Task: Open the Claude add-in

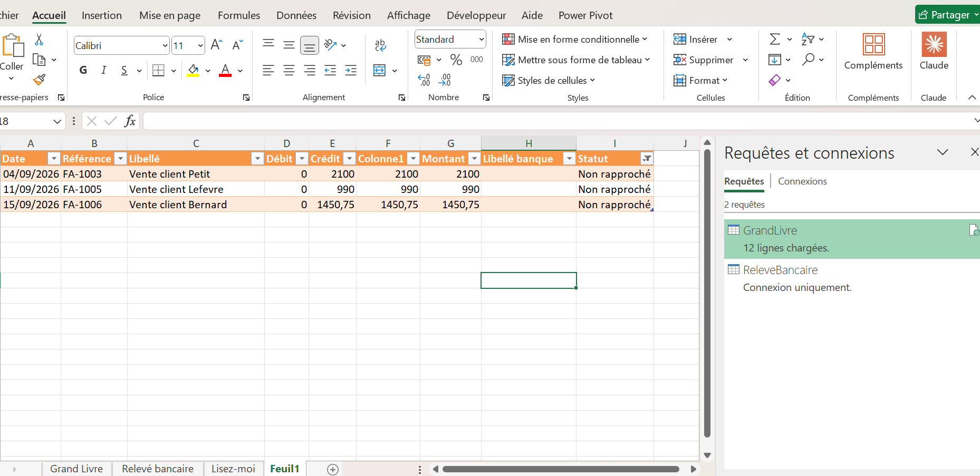Action: (x=934, y=51)
